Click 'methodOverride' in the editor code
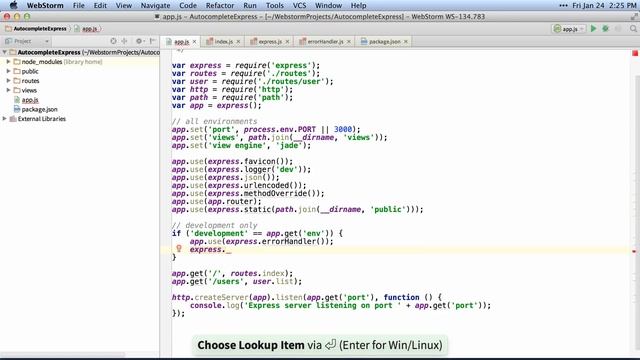 tap(276, 193)
